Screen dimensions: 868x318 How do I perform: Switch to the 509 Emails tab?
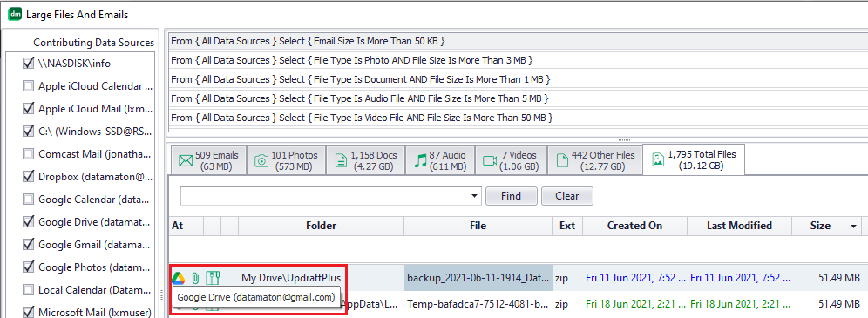tap(207, 161)
